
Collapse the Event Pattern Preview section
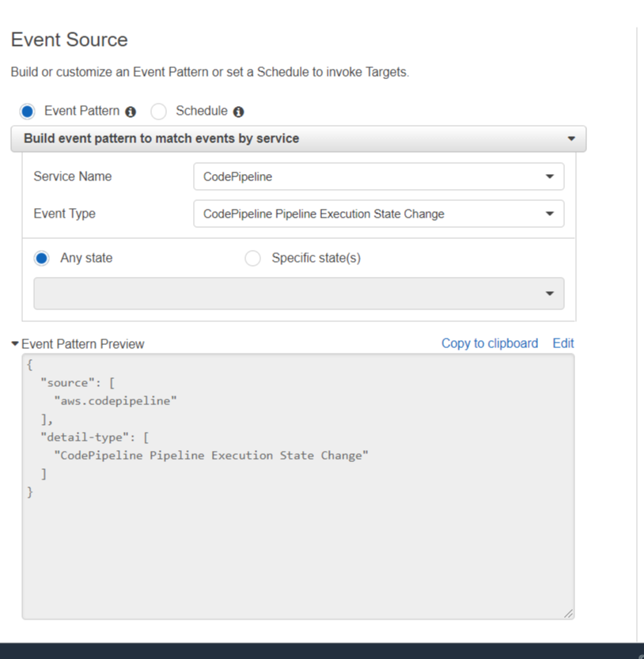[15, 344]
